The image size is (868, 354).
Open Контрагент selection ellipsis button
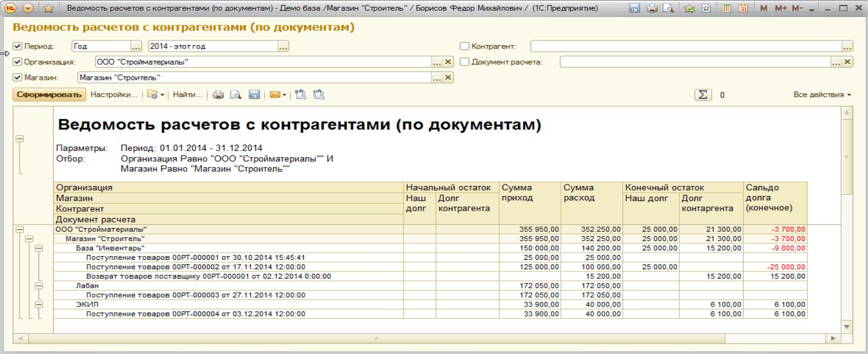click(847, 47)
